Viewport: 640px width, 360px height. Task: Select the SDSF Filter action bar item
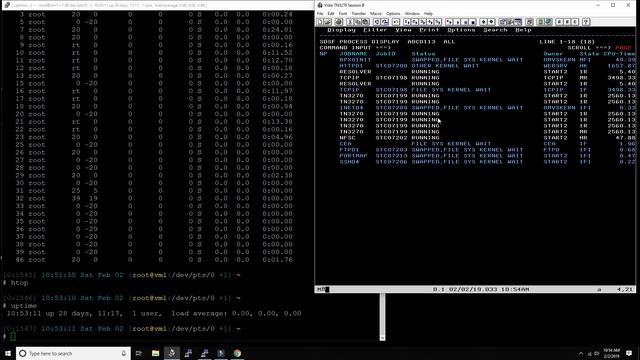coord(375,30)
